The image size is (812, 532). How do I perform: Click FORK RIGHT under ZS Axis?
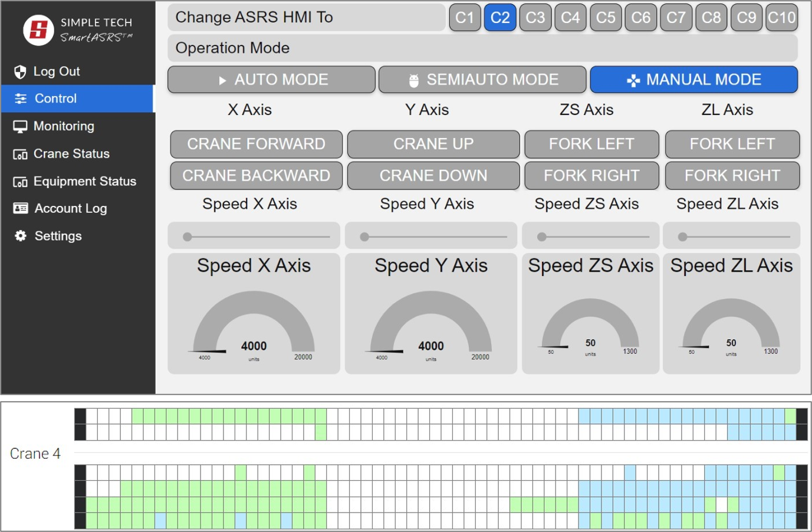[x=591, y=176]
